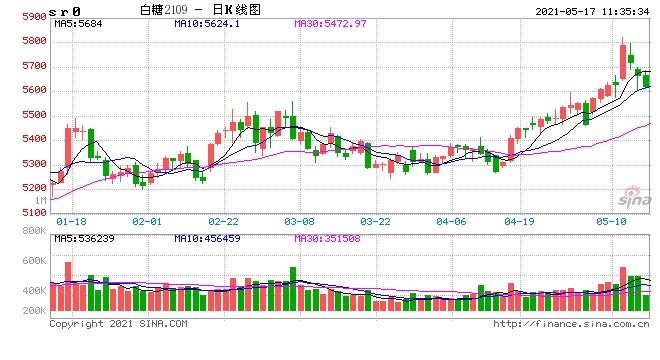Viewport: 660px width, 360px height.
Task: Click the volume MA30:351508 label
Action: 327,239
